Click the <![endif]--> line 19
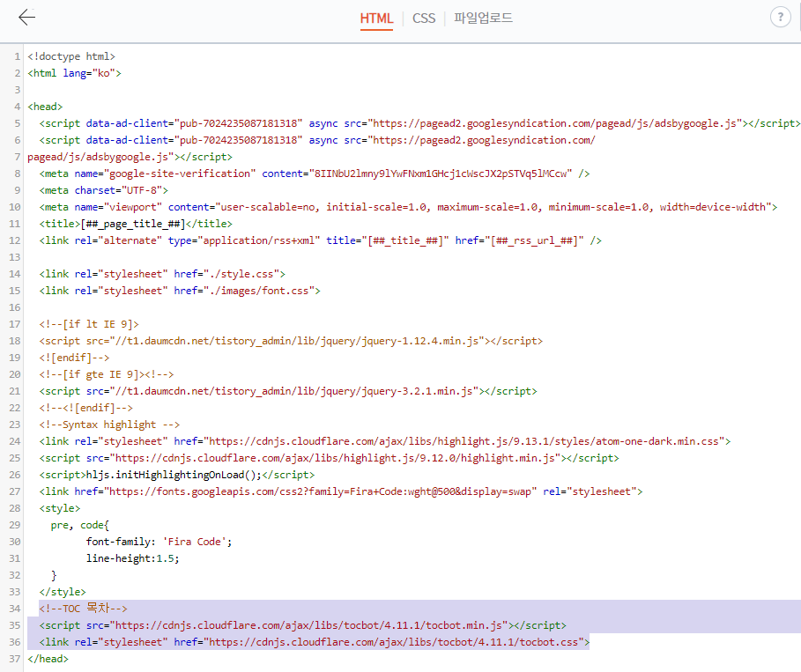Viewport: 801px width, 672px height. click(x=74, y=358)
